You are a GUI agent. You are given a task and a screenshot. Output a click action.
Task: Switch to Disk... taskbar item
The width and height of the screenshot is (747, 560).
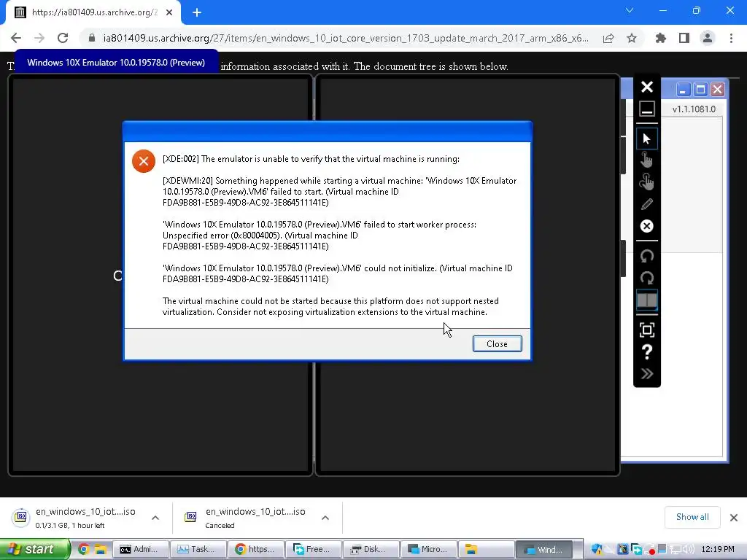[x=371, y=549]
